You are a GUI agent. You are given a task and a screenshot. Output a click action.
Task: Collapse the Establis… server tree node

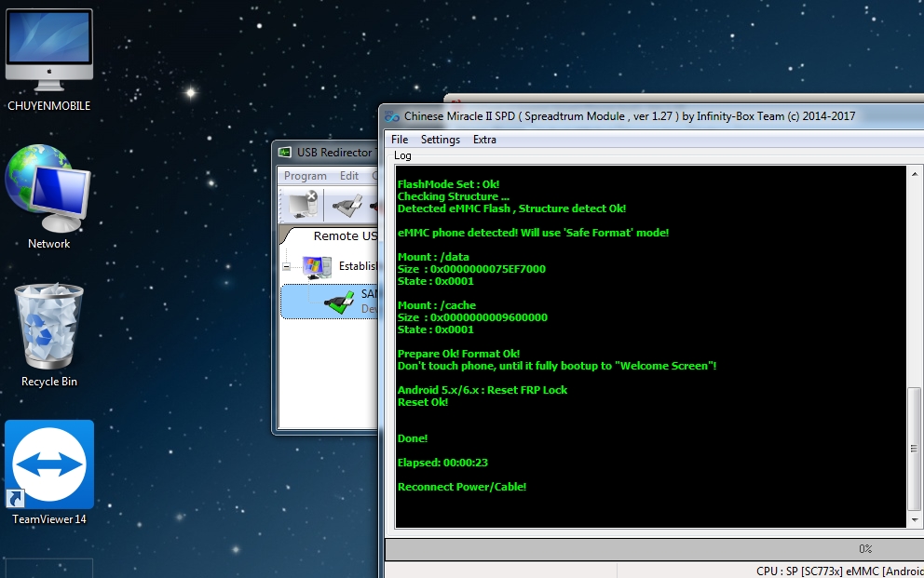pos(286,266)
